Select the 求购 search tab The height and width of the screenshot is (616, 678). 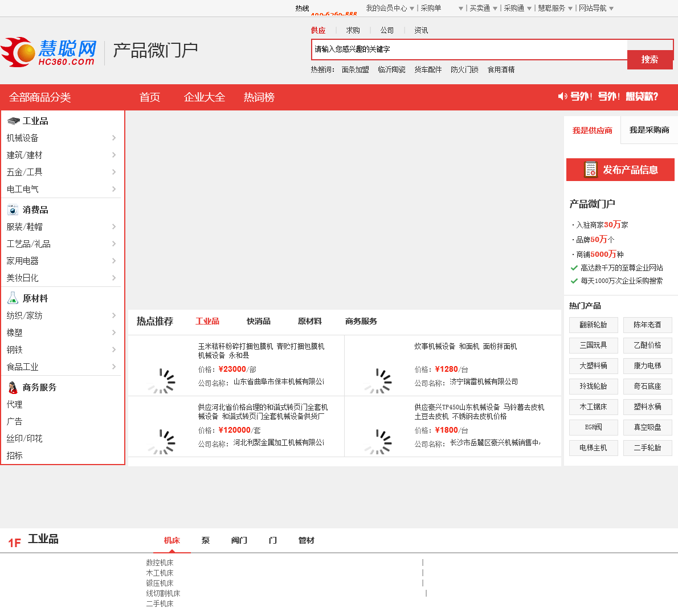pos(353,30)
